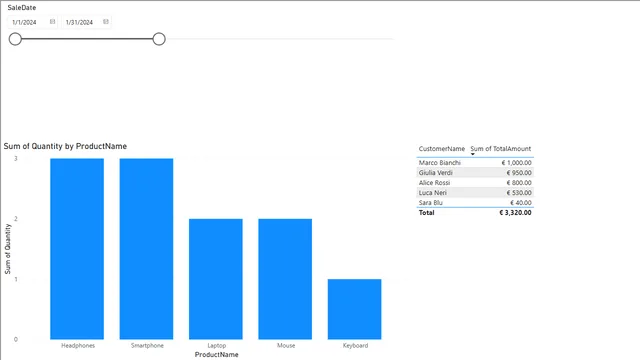
Task: Select the Giulia Verdi table row name
Action: 436,173
